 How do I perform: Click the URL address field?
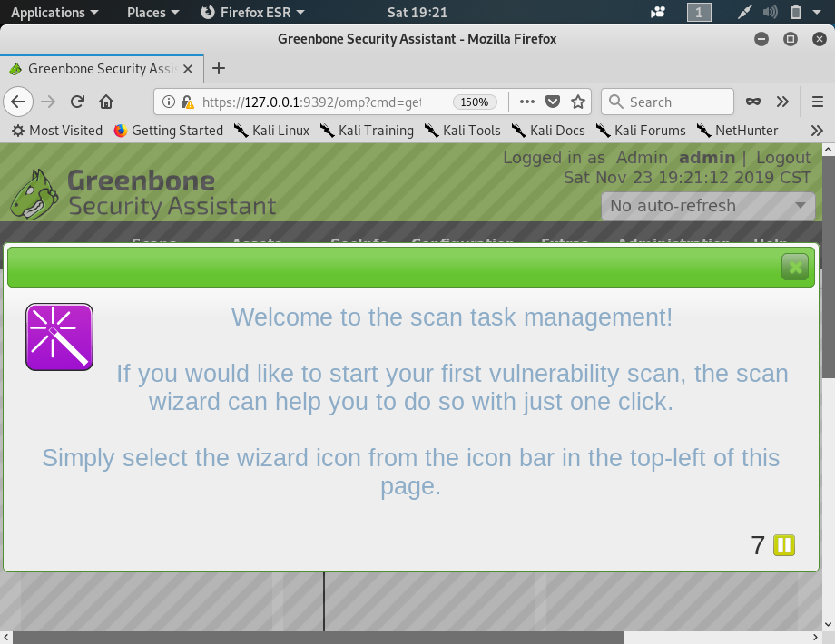pyautogui.click(x=311, y=102)
